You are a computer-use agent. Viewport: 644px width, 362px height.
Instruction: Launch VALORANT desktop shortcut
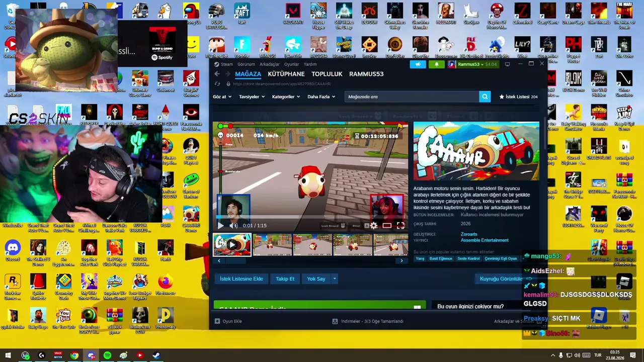[x=293, y=14]
